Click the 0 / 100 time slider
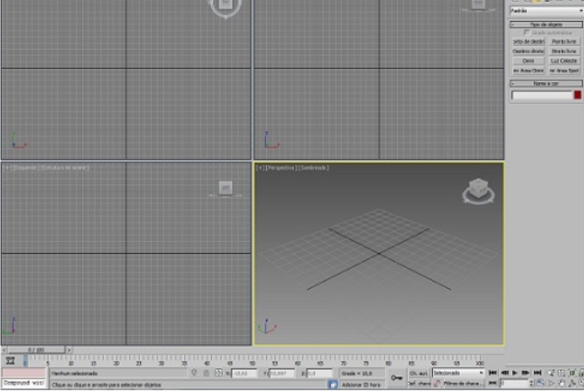 pos(36,350)
